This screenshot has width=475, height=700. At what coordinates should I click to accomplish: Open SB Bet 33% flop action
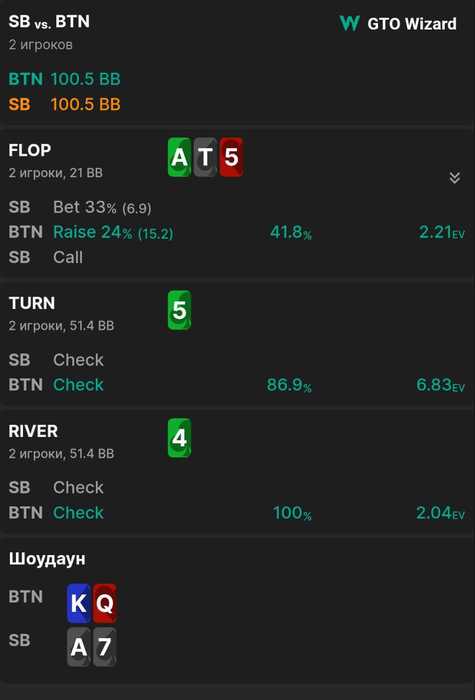click(x=102, y=207)
